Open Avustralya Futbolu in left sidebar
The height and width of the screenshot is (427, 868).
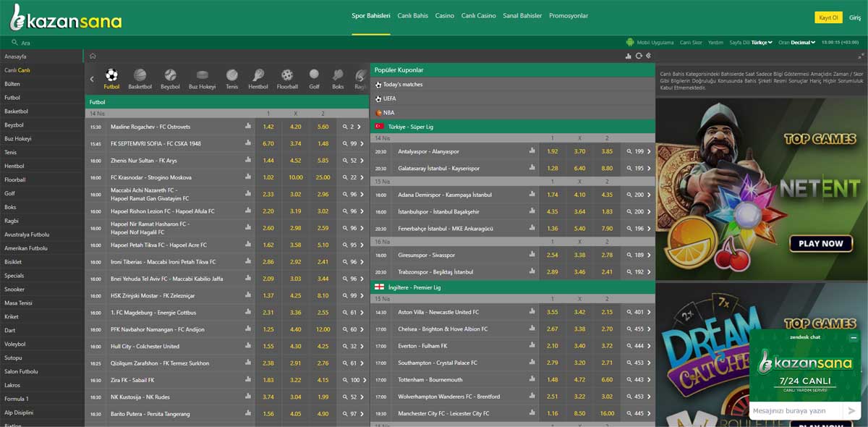pyautogui.click(x=41, y=234)
